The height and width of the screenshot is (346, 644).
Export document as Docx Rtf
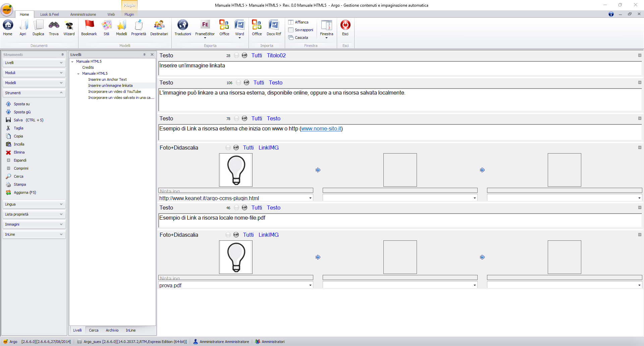click(274, 28)
